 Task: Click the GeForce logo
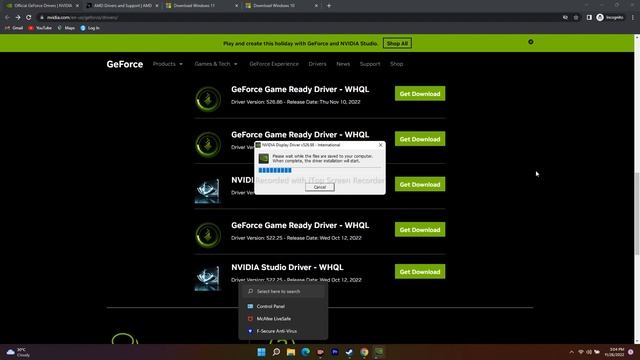[125, 64]
